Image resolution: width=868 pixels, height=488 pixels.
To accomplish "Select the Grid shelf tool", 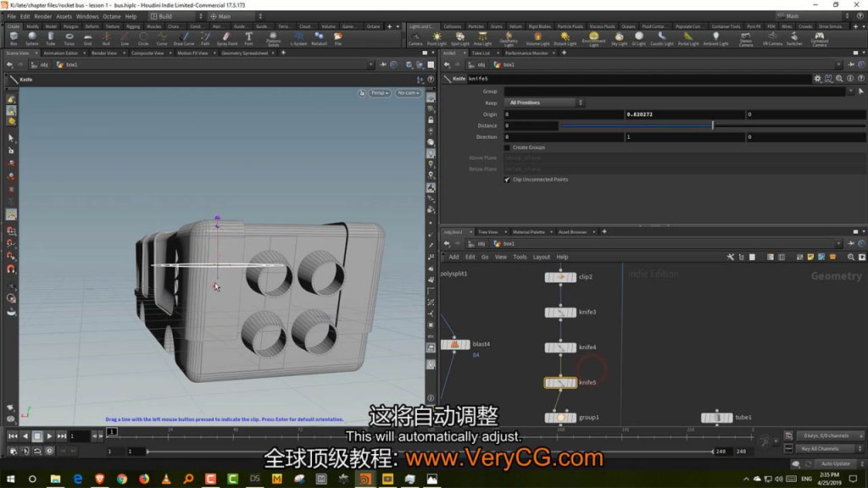I will [87, 38].
